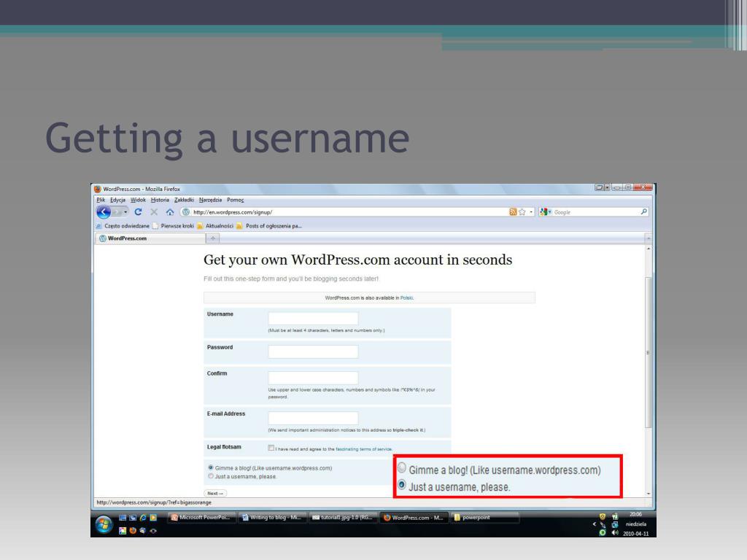747x560 pixels.
Task: Click the Username input field
Action: (x=313, y=319)
